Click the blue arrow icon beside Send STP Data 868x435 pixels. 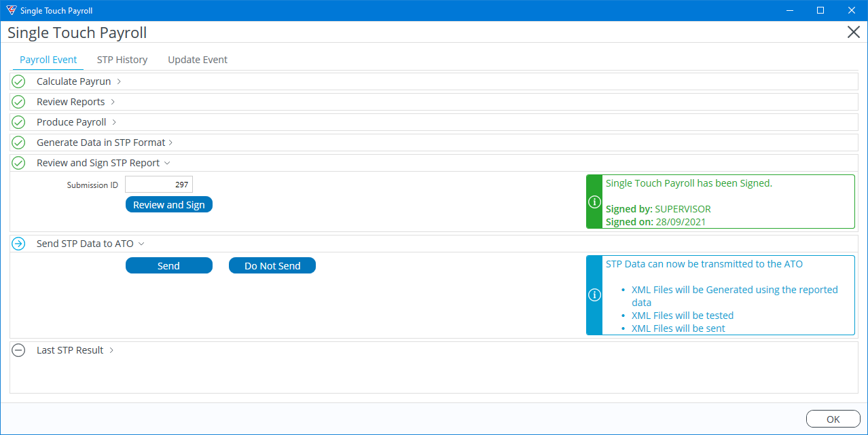18,244
